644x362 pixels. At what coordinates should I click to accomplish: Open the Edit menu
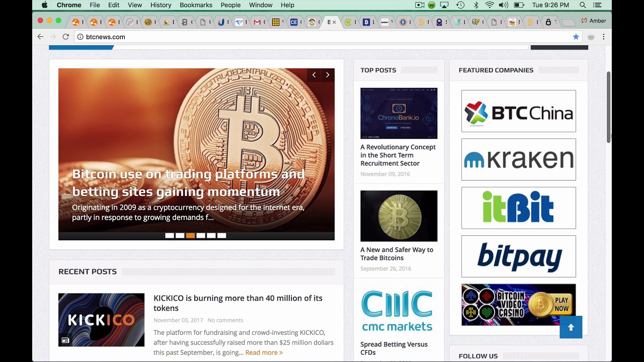pos(114,5)
